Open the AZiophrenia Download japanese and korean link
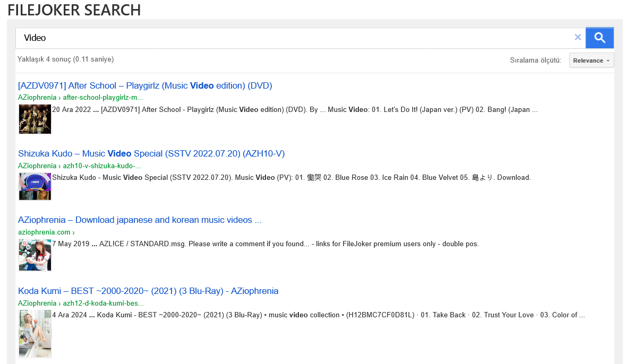 click(140, 220)
